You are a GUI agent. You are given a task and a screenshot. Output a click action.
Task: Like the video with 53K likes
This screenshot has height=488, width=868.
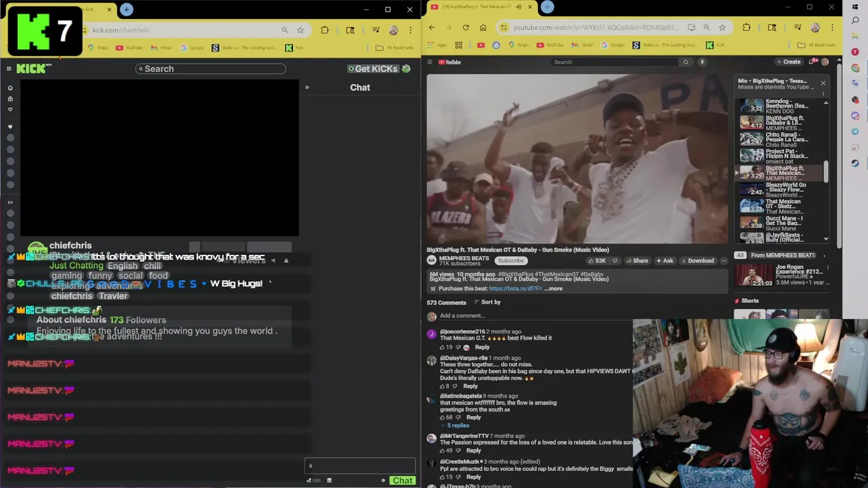(x=597, y=260)
